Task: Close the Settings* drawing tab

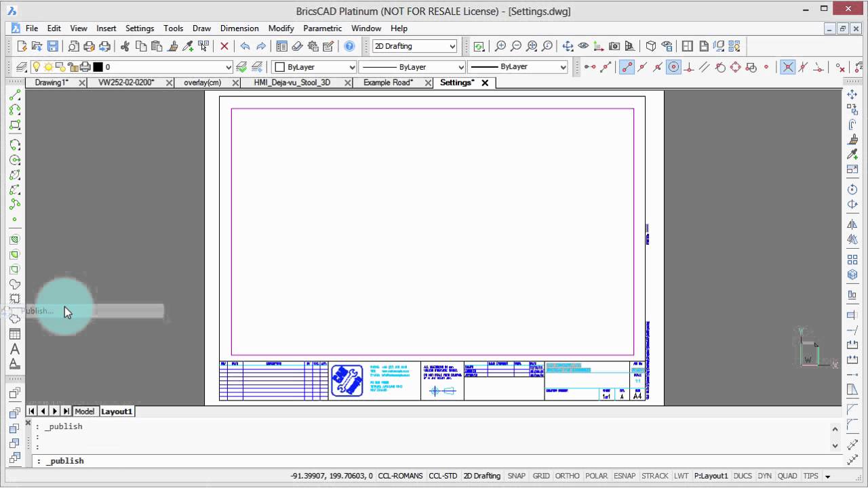Action: tap(485, 83)
